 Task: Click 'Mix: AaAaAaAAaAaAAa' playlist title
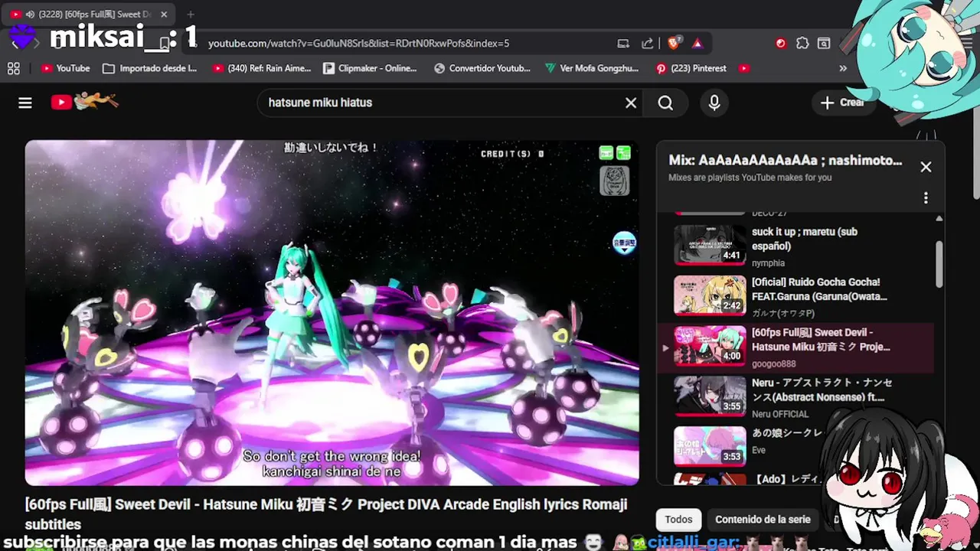point(786,161)
